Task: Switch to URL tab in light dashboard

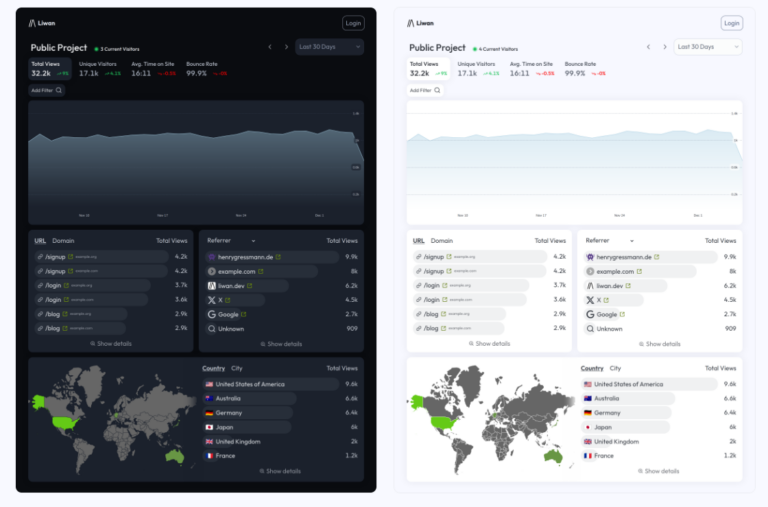Action: coord(418,241)
